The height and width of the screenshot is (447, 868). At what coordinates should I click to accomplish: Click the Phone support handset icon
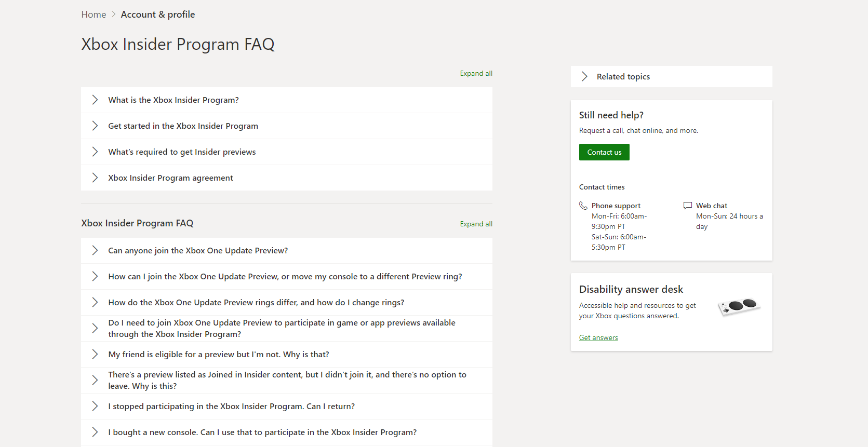(x=583, y=206)
